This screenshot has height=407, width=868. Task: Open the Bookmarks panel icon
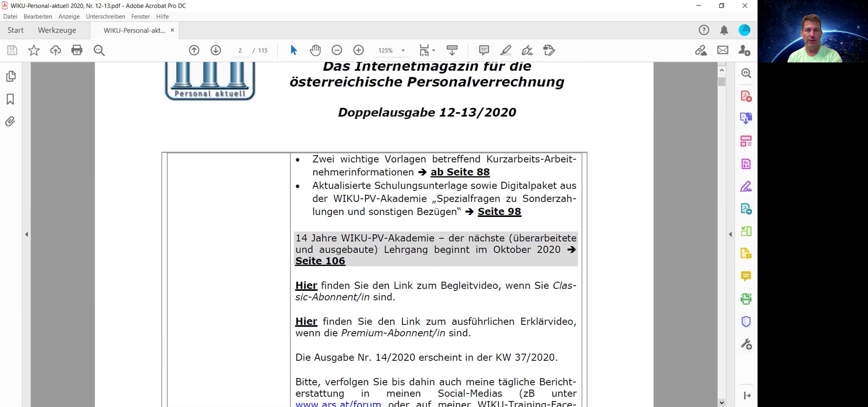10,99
